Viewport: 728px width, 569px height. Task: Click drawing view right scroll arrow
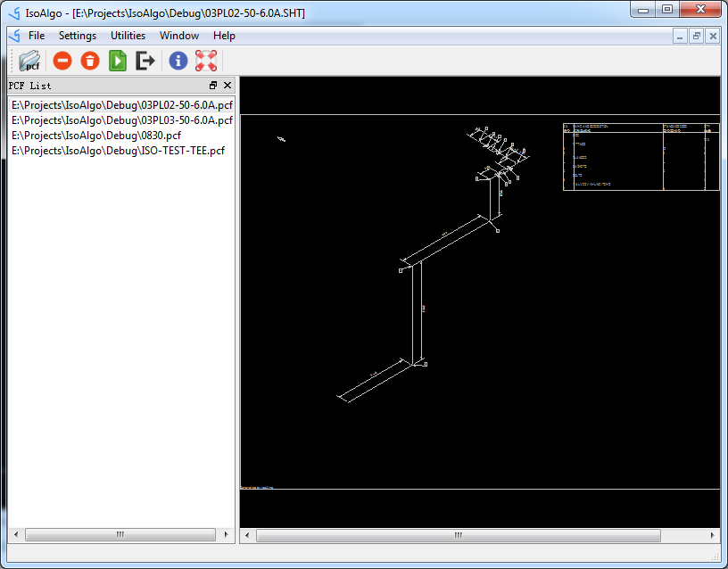tap(713, 536)
